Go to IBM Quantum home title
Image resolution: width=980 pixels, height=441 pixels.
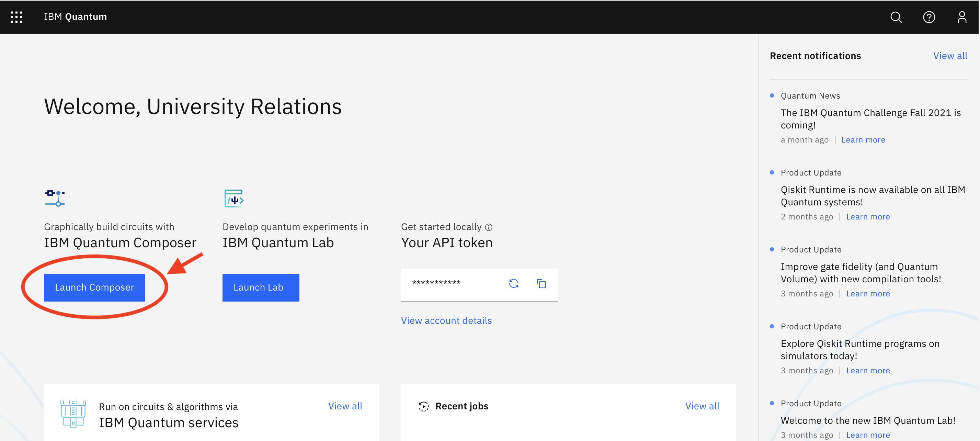[75, 17]
